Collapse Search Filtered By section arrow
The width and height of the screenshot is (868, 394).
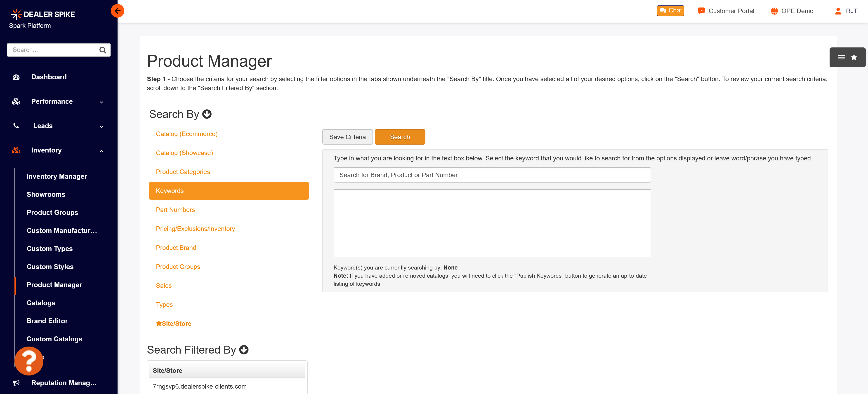pyautogui.click(x=244, y=350)
